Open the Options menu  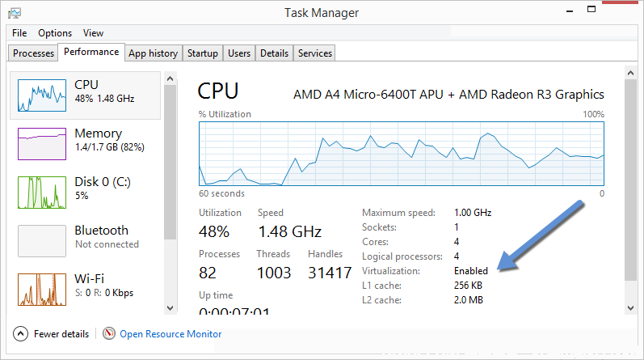(55, 33)
